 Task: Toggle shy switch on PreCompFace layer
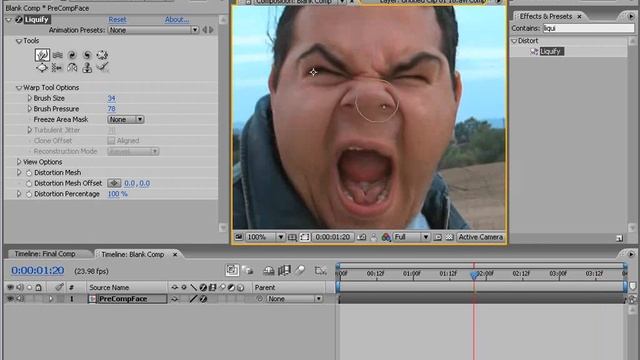point(175,299)
